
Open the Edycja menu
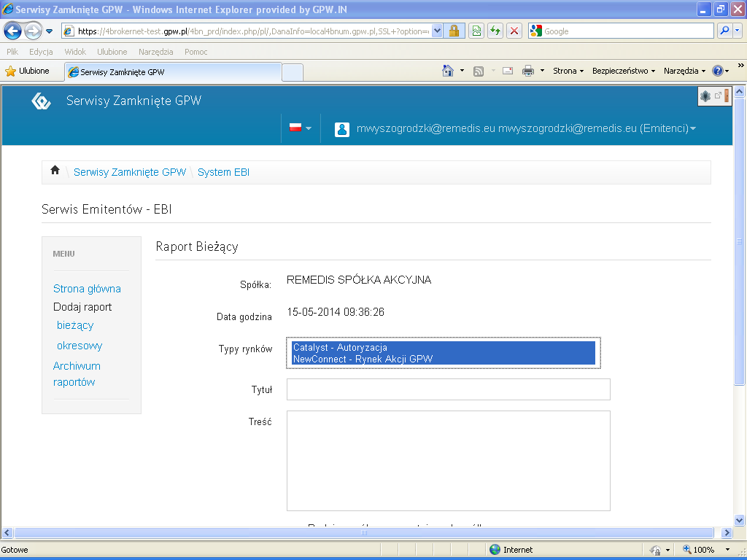(41, 52)
